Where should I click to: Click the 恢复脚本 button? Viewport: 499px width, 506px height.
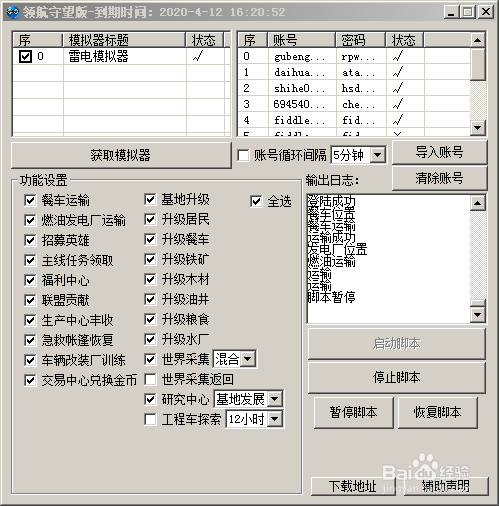(x=438, y=413)
